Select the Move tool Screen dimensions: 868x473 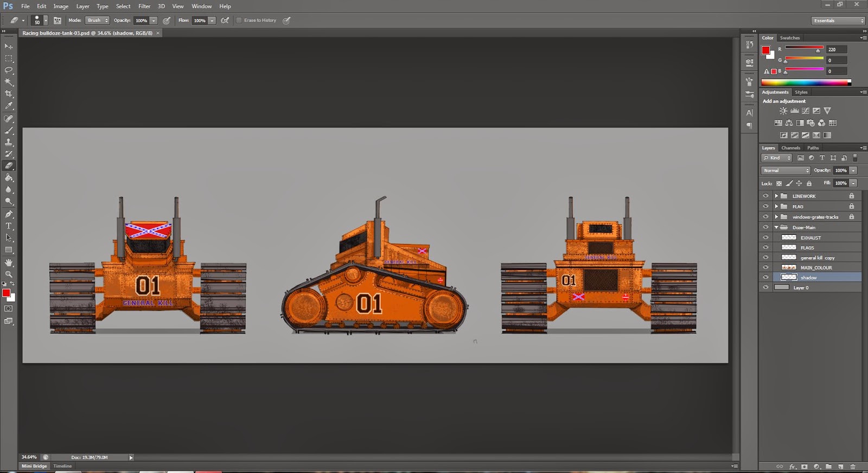point(9,47)
